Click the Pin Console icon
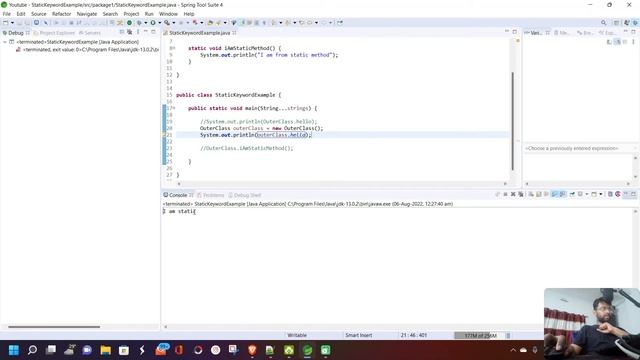Viewport: 640px width, 360px height. (572, 194)
